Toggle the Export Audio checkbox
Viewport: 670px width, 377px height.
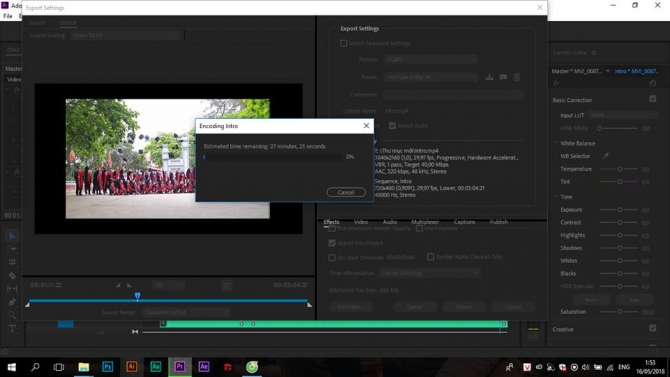[x=392, y=126]
